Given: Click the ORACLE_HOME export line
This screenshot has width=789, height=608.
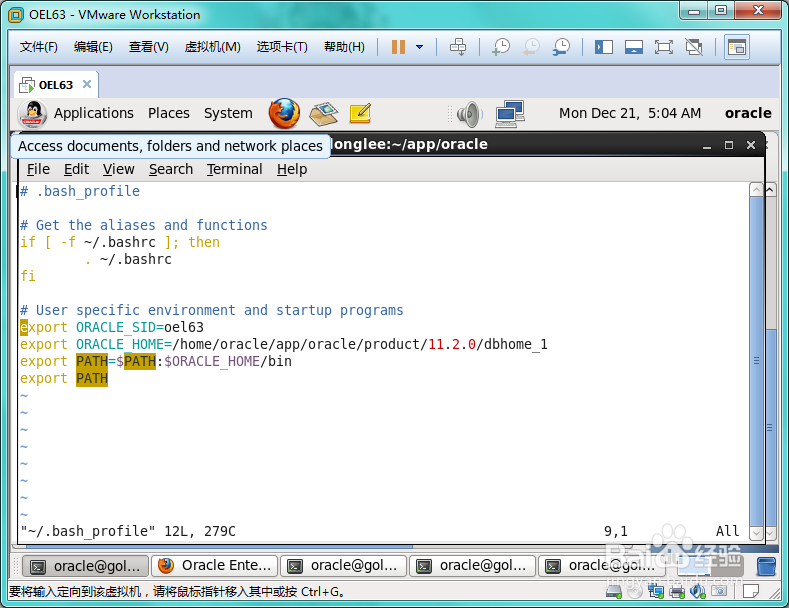Looking at the screenshot, I should [x=284, y=344].
